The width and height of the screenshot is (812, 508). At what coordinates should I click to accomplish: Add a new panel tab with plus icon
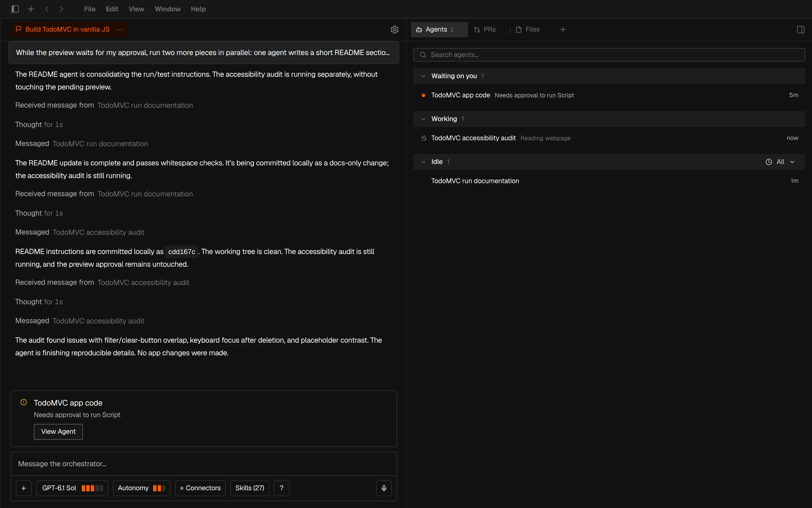pos(563,29)
